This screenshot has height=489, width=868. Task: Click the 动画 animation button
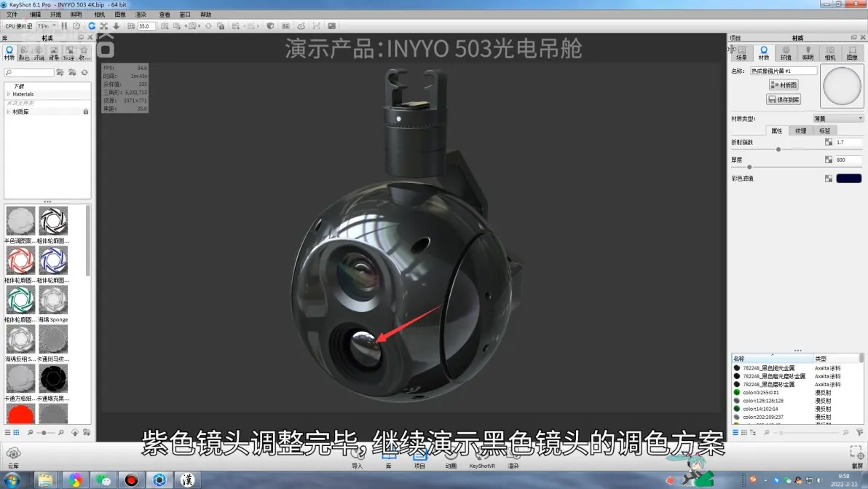click(x=451, y=460)
